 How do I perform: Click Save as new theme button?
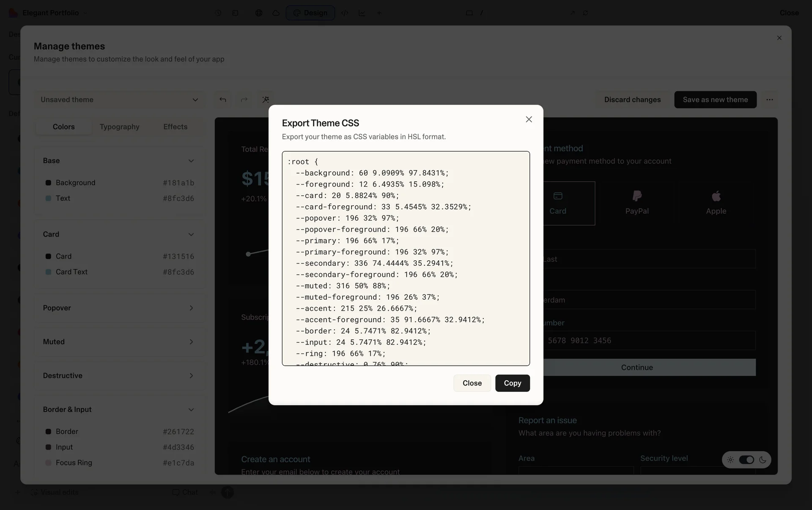(x=715, y=99)
